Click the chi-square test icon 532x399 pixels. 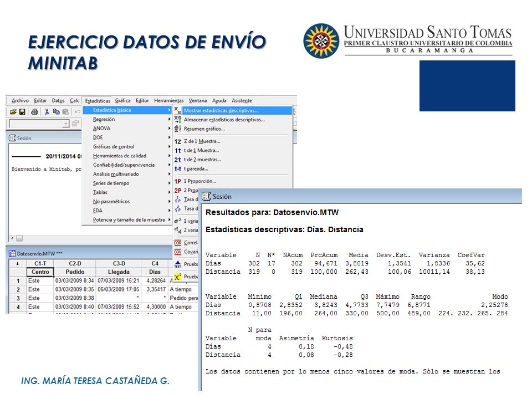(178, 277)
